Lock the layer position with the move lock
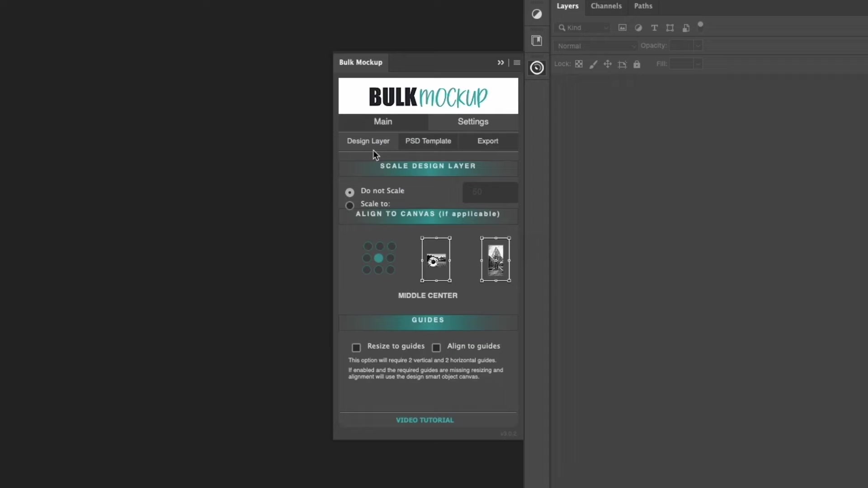 608,64
